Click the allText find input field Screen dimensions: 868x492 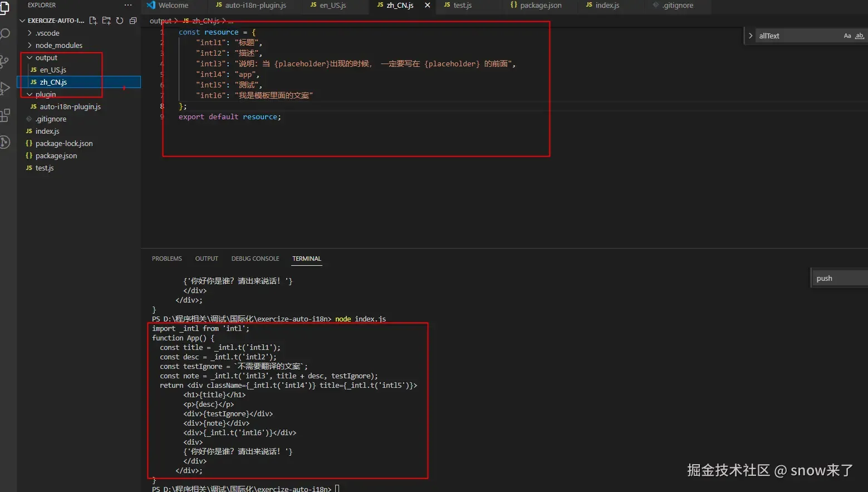799,36
